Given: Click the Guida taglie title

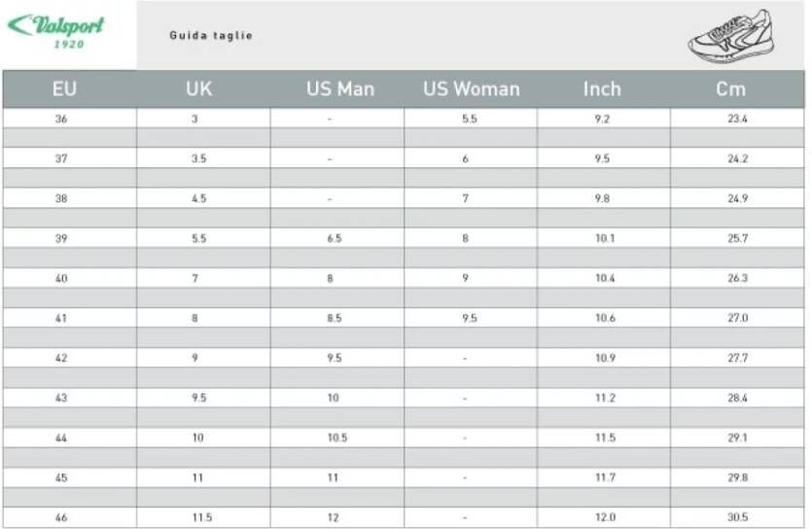Looking at the screenshot, I should click(211, 36).
